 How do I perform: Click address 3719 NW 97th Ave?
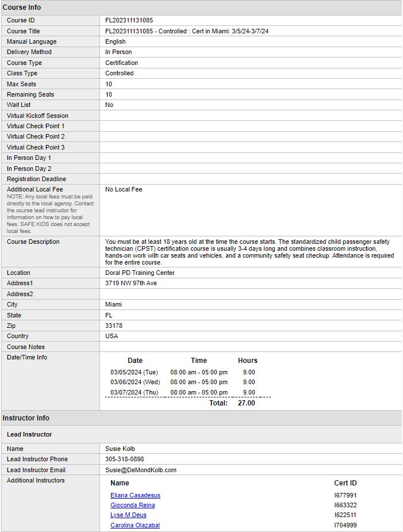point(131,284)
